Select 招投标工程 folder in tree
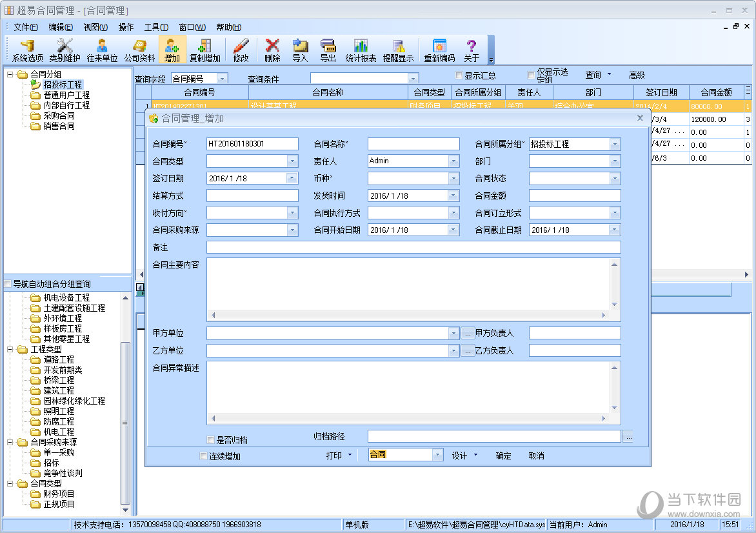The image size is (756, 533). point(63,85)
